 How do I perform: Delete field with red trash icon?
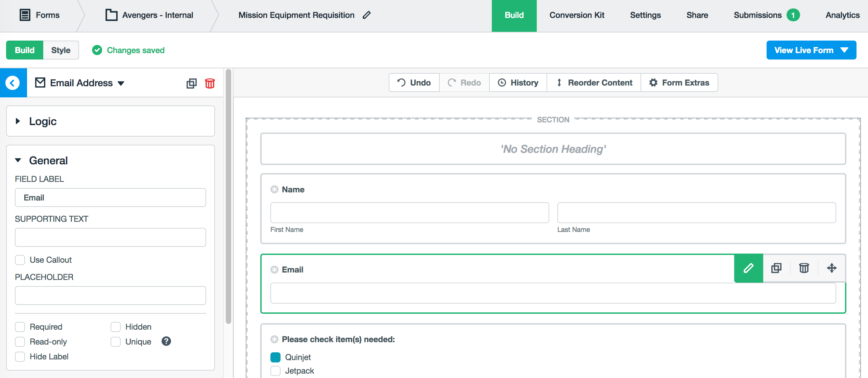click(210, 83)
